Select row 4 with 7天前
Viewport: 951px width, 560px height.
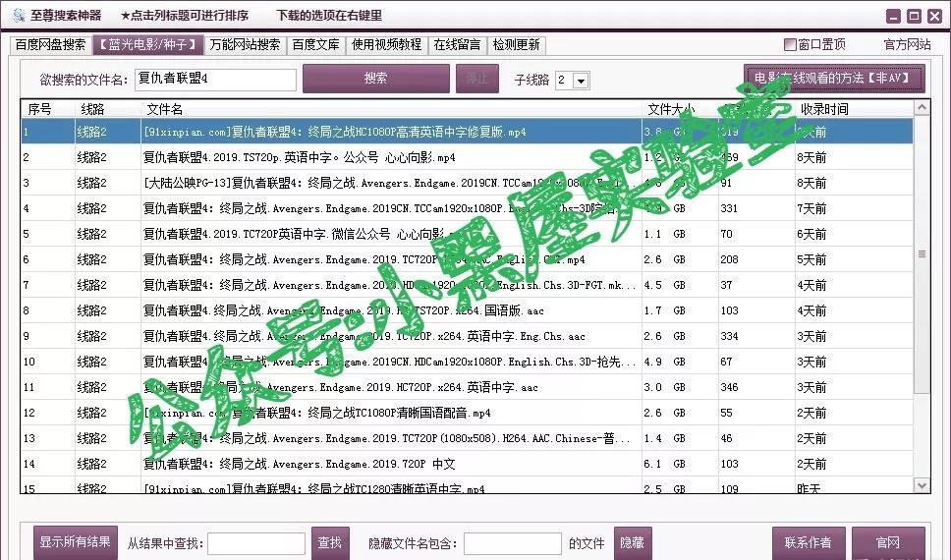coord(467,208)
